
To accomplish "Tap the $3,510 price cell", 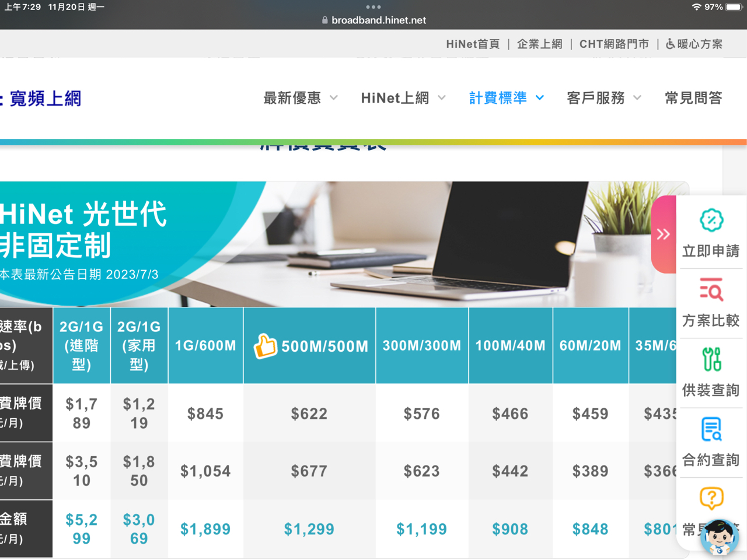I will (x=82, y=471).
